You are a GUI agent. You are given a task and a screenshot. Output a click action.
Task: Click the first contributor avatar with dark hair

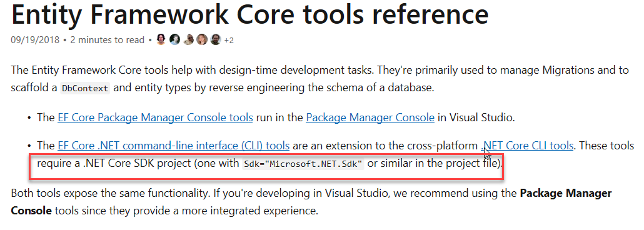161,39
